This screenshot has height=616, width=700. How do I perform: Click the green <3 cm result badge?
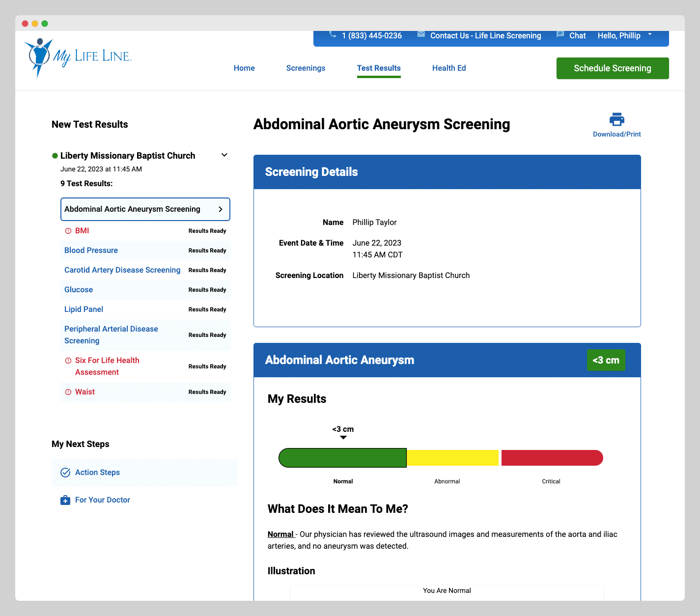pos(606,360)
